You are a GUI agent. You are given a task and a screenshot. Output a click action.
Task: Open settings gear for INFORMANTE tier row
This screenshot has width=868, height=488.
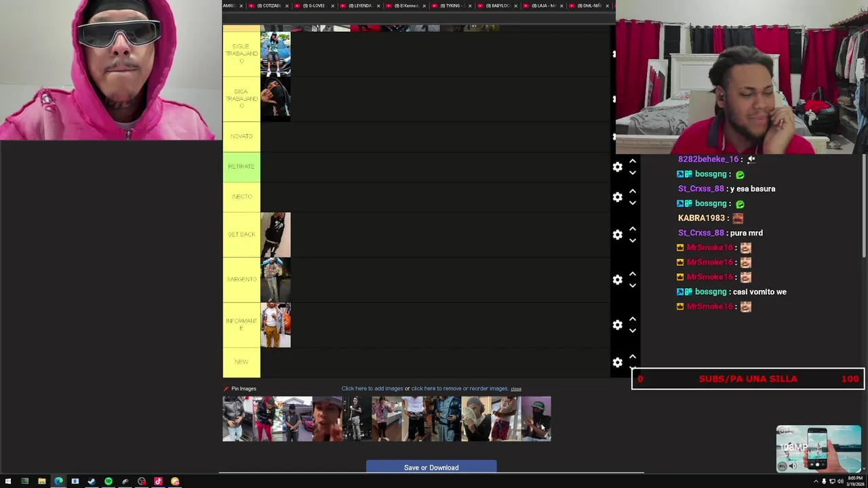coord(617,325)
